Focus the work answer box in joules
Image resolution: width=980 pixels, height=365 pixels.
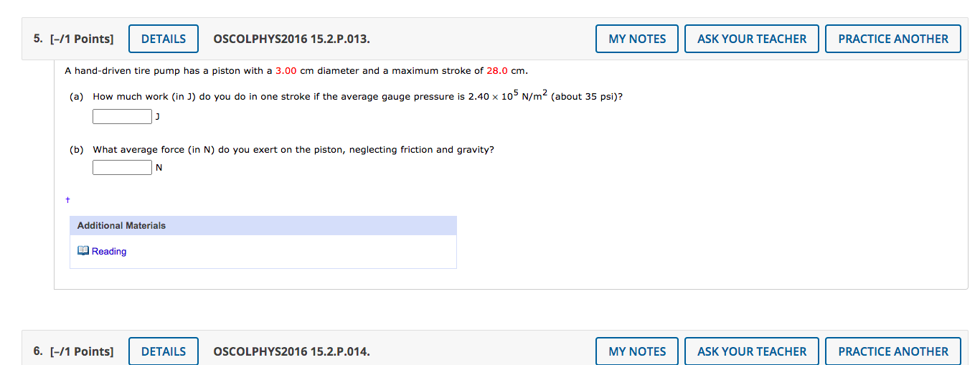coord(122,116)
